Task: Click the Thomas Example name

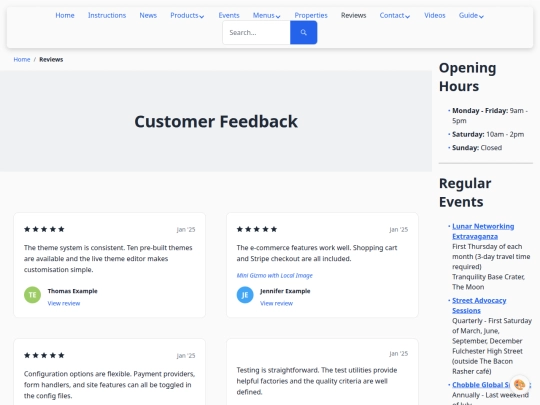Action: (72, 291)
